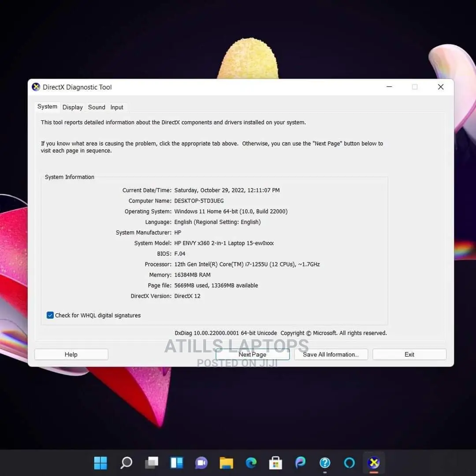Click the Help button

[x=71, y=355]
